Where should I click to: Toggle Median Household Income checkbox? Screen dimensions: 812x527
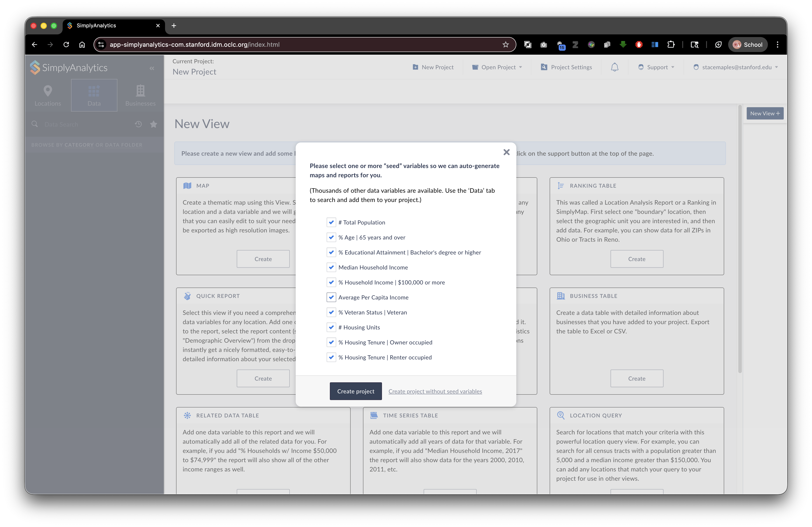(331, 267)
